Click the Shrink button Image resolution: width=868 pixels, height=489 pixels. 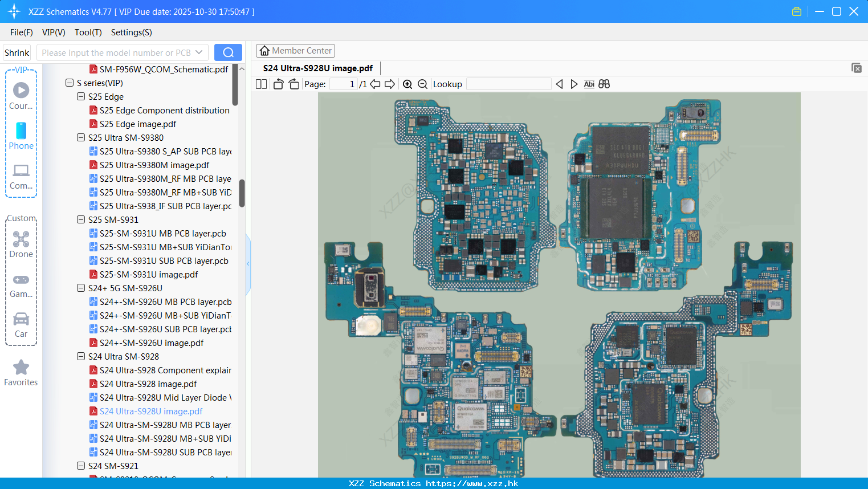click(x=17, y=52)
